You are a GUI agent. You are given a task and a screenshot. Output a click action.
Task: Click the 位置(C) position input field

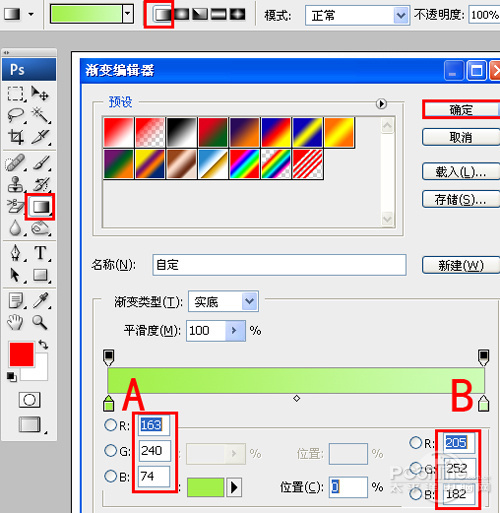click(348, 487)
